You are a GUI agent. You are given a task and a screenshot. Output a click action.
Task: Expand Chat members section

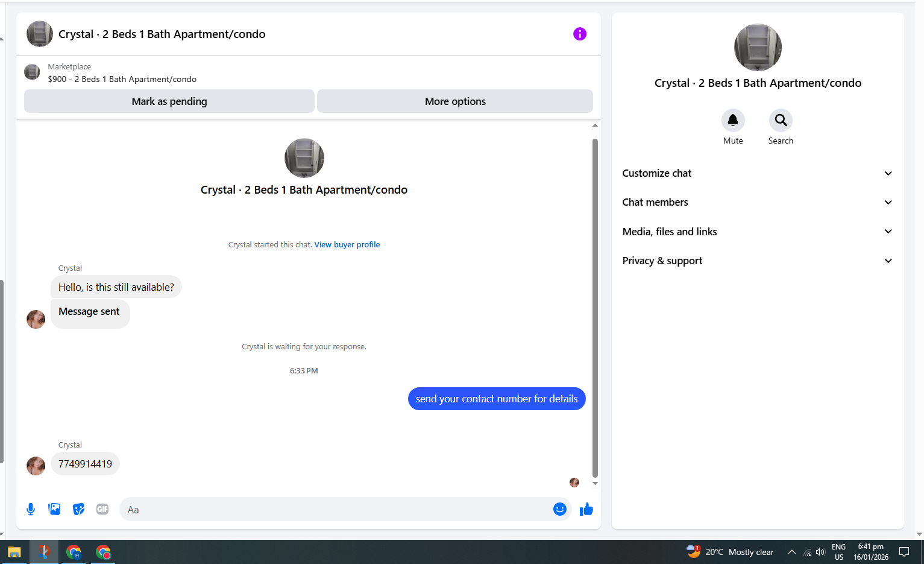(758, 202)
